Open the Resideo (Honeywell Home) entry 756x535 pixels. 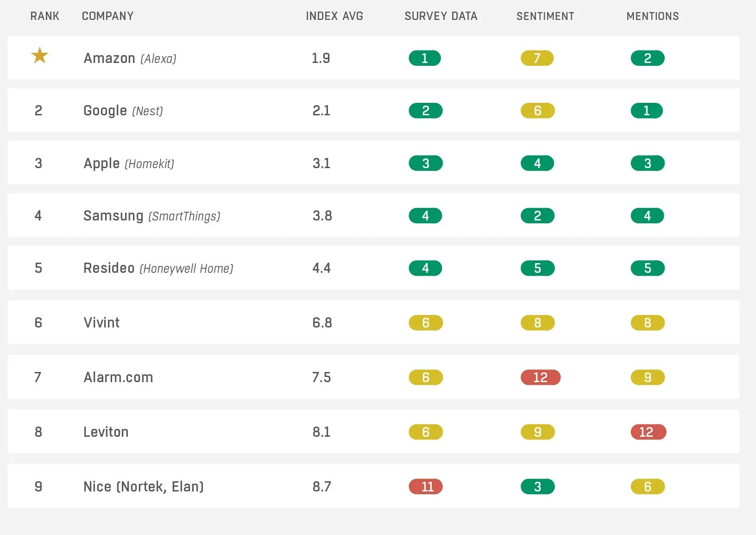[158, 268]
